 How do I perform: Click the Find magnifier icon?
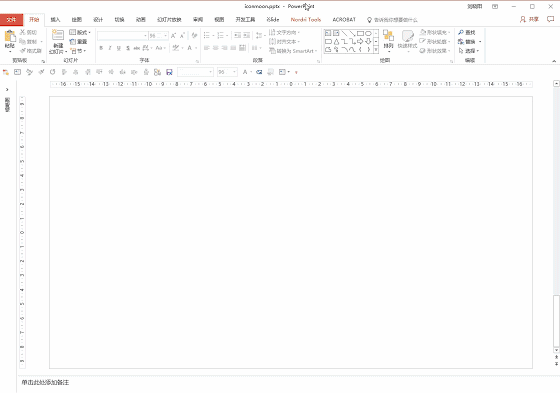pyautogui.click(x=461, y=32)
